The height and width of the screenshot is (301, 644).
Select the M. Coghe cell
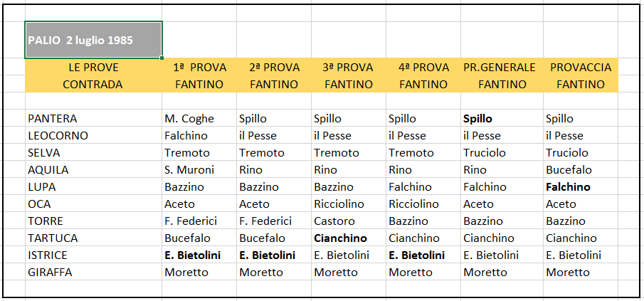pos(199,119)
